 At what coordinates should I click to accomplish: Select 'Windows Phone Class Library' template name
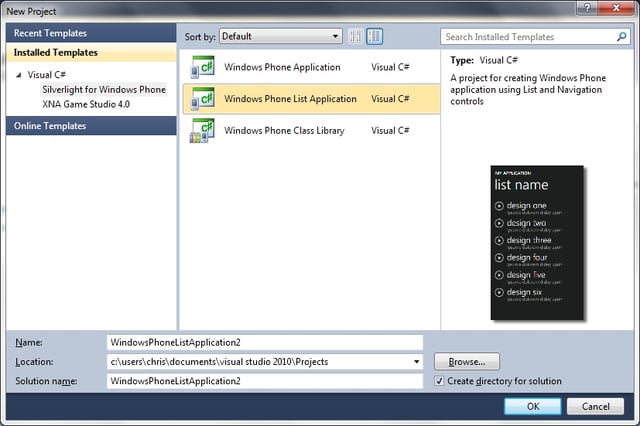tap(284, 131)
